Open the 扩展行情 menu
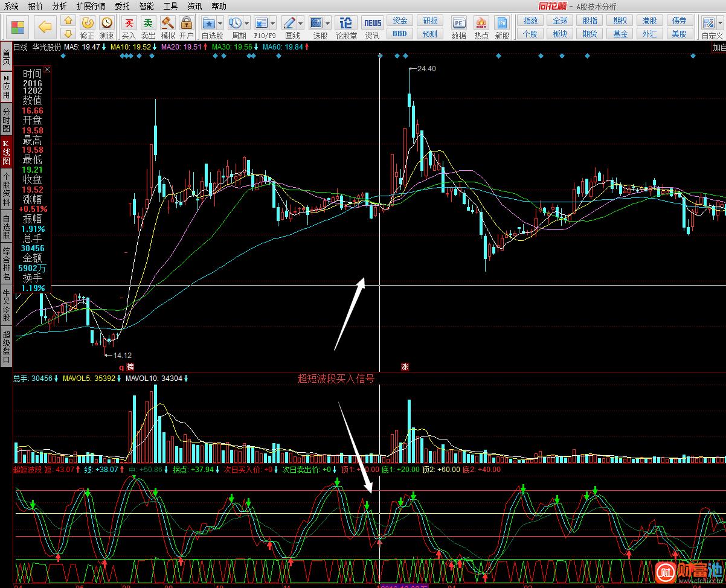 91,6
